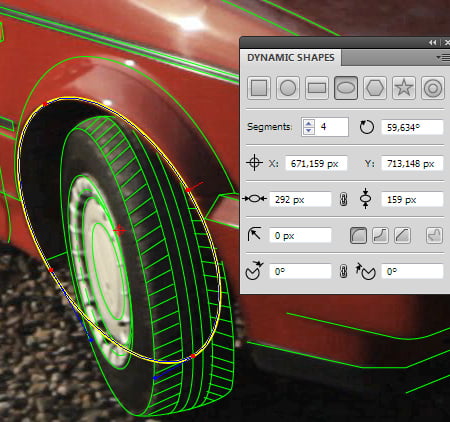The width and height of the screenshot is (450, 422).
Task: Choose the inverted round corner style
Action: coord(380,235)
